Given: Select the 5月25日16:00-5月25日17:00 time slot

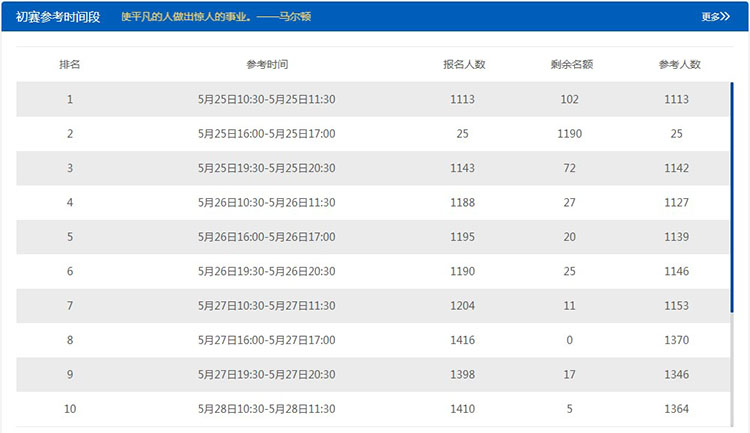Looking at the screenshot, I should click(x=267, y=134).
